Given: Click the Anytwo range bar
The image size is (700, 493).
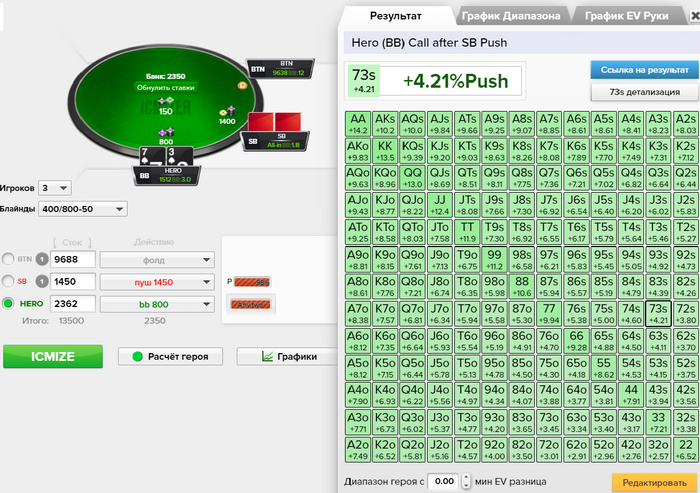Looking at the screenshot, I should tap(250, 305).
